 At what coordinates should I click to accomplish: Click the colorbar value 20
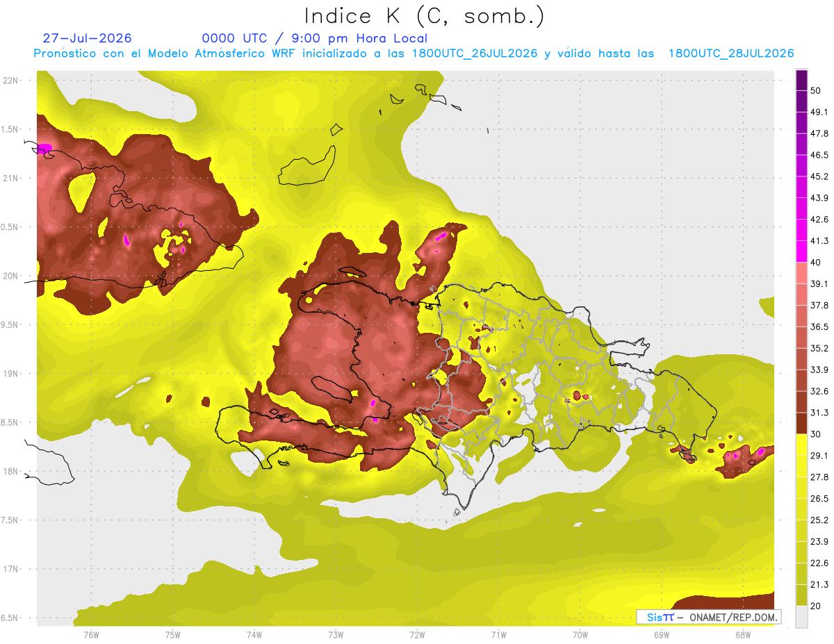[816, 606]
